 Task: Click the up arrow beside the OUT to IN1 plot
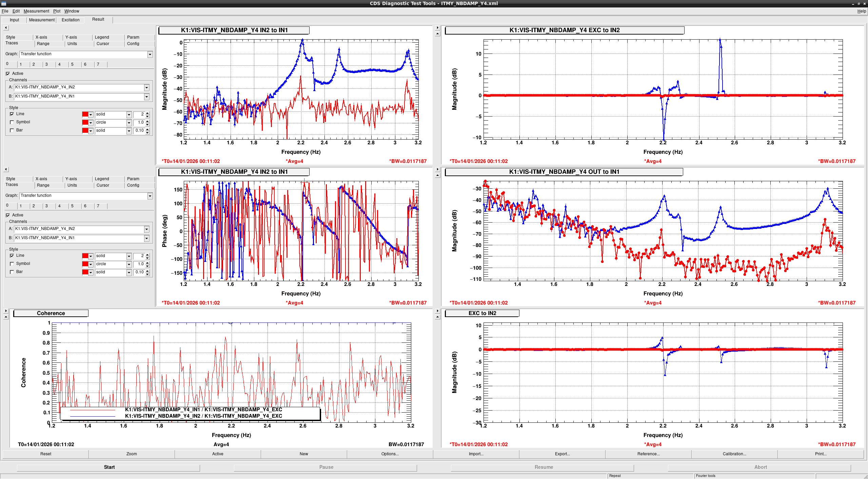(437, 175)
